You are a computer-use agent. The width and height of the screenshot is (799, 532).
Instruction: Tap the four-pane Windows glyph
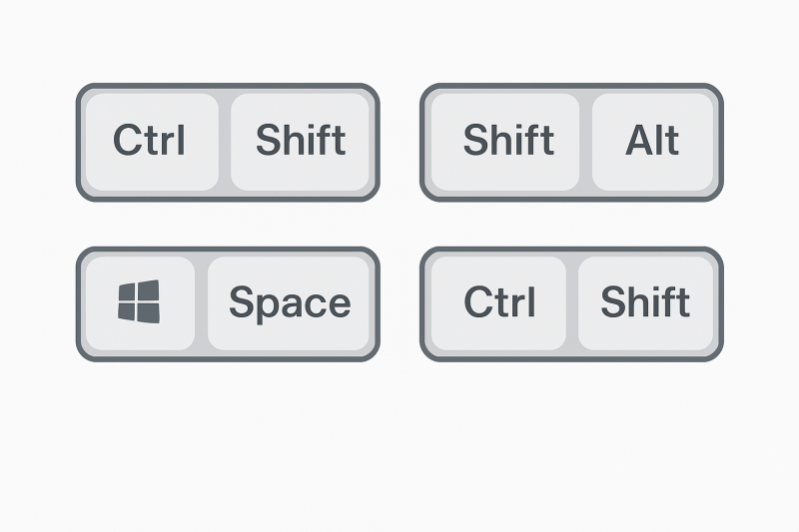139,301
